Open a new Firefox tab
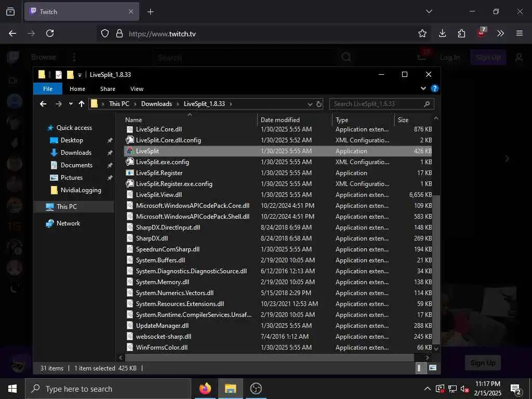532x399 pixels. (x=150, y=11)
